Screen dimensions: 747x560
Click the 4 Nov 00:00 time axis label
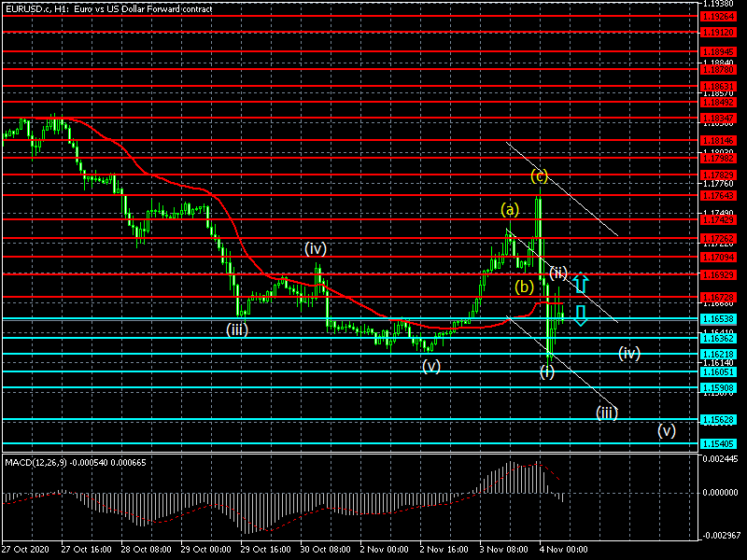click(x=565, y=550)
